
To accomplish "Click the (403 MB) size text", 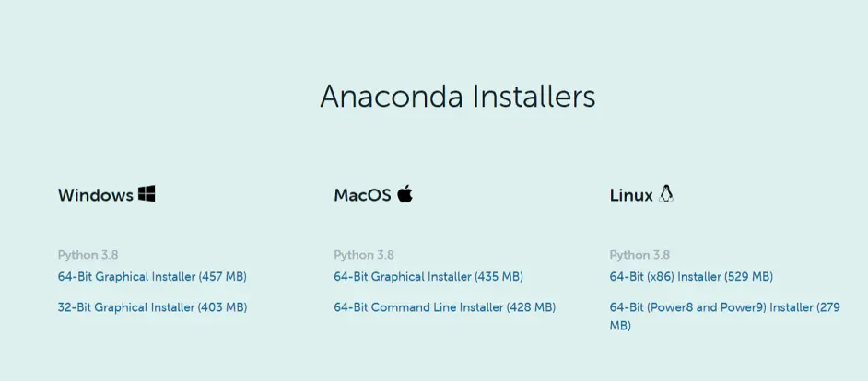I will [222, 307].
